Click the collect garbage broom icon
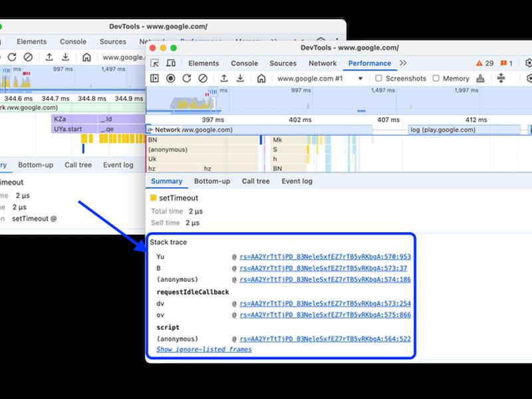This screenshot has width=532, height=399. click(x=480, y=78)
